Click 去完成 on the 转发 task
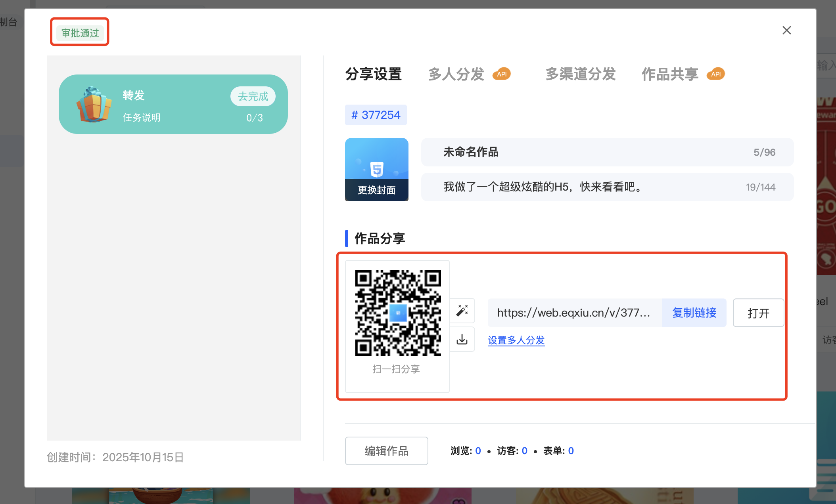 pos(253,96)
